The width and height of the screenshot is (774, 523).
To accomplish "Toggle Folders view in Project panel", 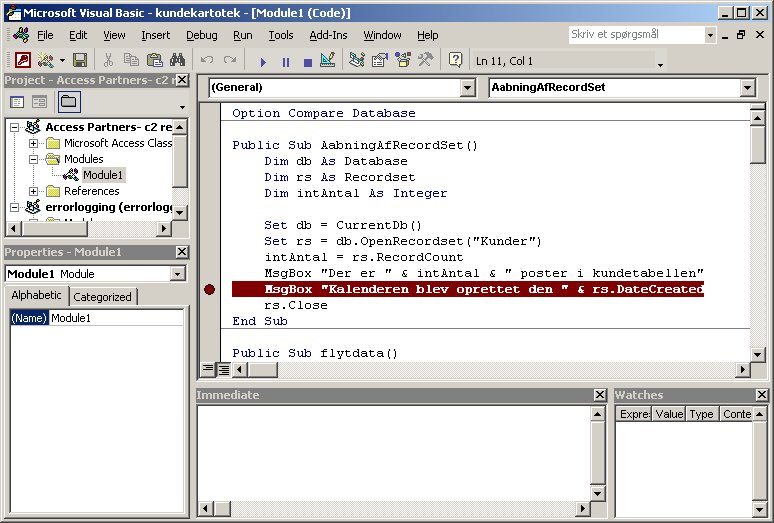I will tap(68, 101).
